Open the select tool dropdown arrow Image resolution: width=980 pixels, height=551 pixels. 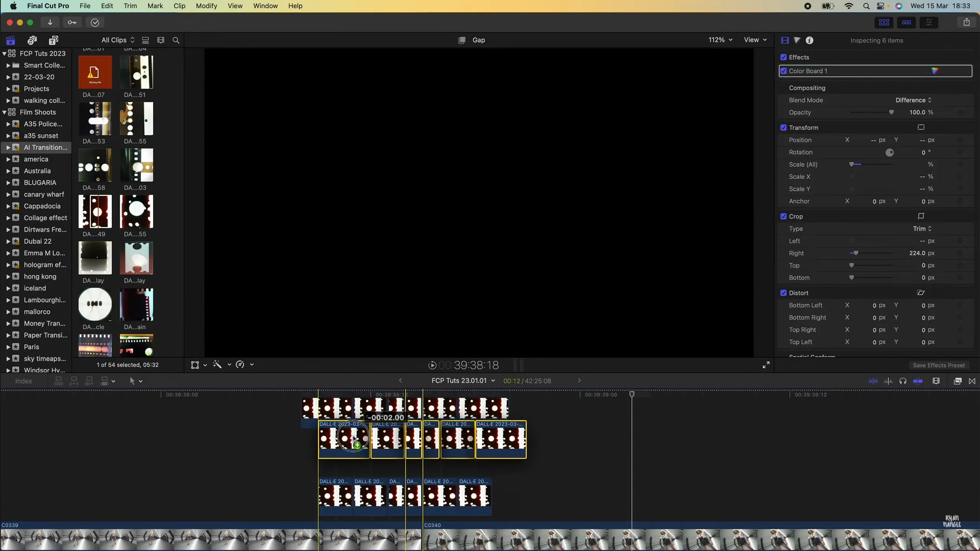click(140, 381)
